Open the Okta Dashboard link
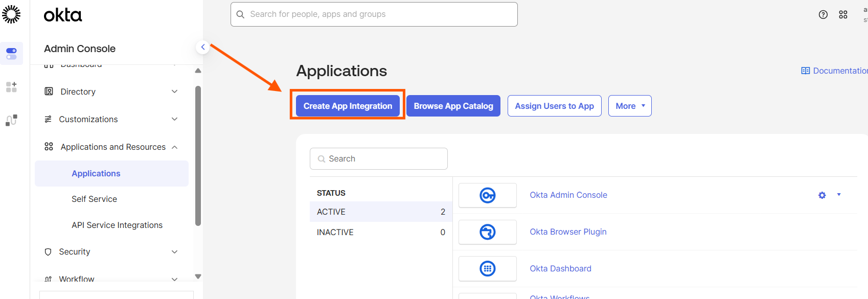This screenshot has width=868, height=299. pos(560,268)
